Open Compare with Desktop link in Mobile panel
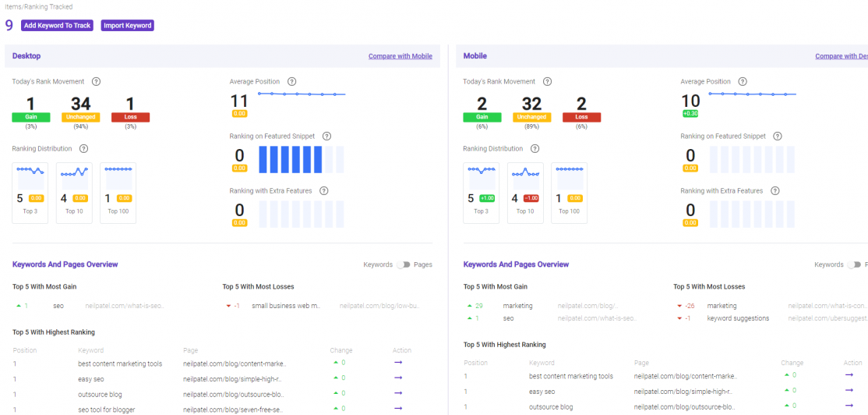 [x=842, y=56]
